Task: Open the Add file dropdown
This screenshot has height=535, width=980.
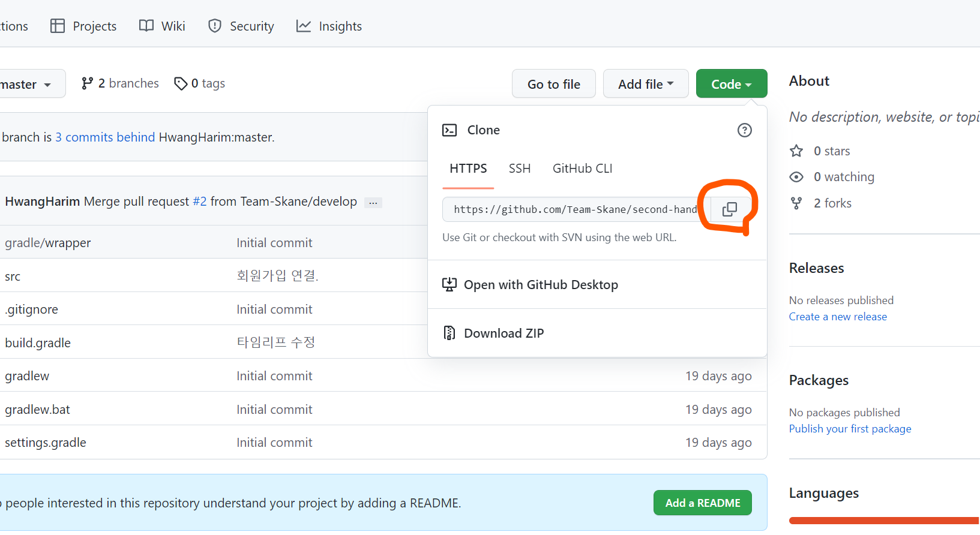Action: tap(646, 84)
